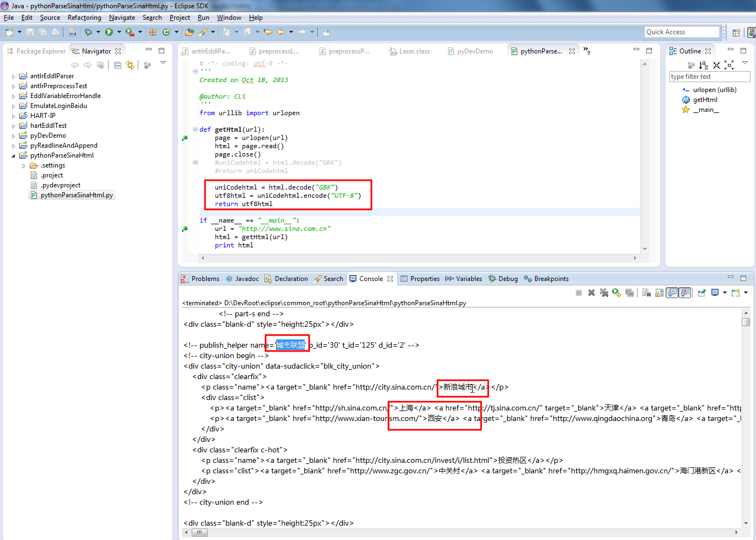This screenshot has height=540, width=756.
Task: Close the pythonParse editor tab
Action: point(572,51)
